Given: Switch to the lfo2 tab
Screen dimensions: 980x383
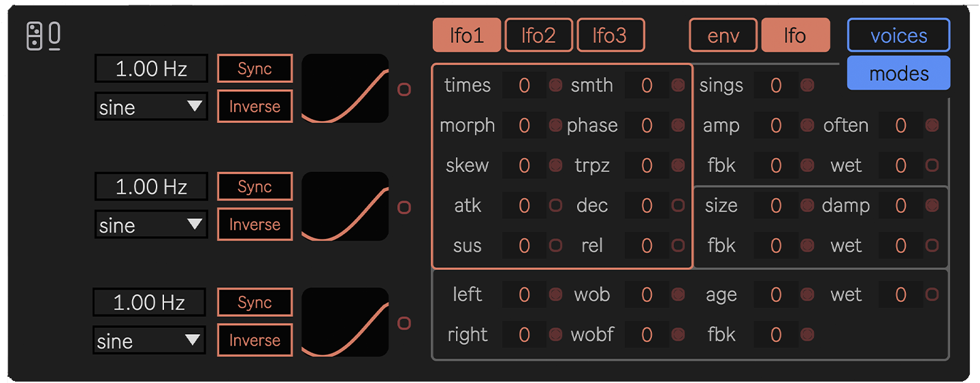Looking at the screenshot, I should click(x=538, y=35).
